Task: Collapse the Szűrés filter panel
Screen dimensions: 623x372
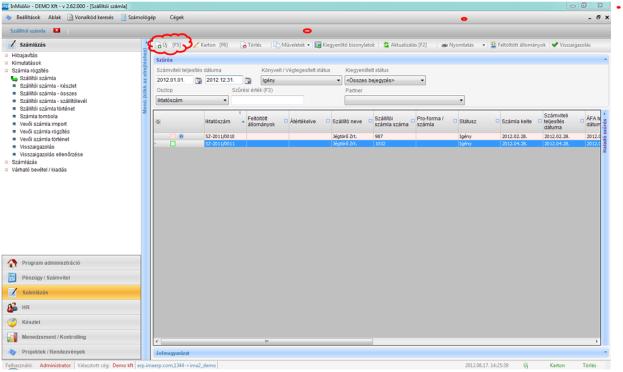Action: (x=605, y=60)
